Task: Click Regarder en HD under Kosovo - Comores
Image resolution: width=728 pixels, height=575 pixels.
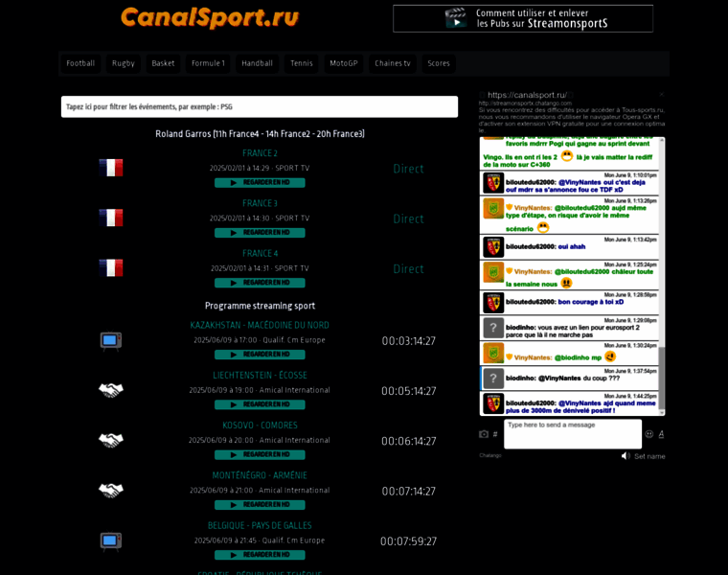Action: 260,454
